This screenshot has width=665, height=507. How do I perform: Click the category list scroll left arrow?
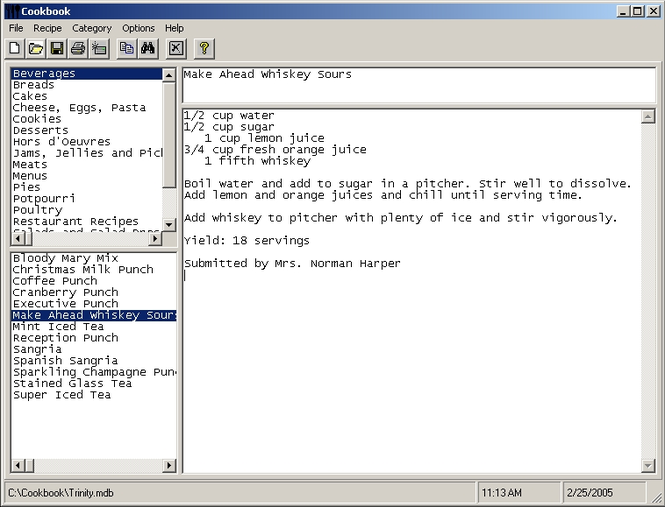coord(18,239)
